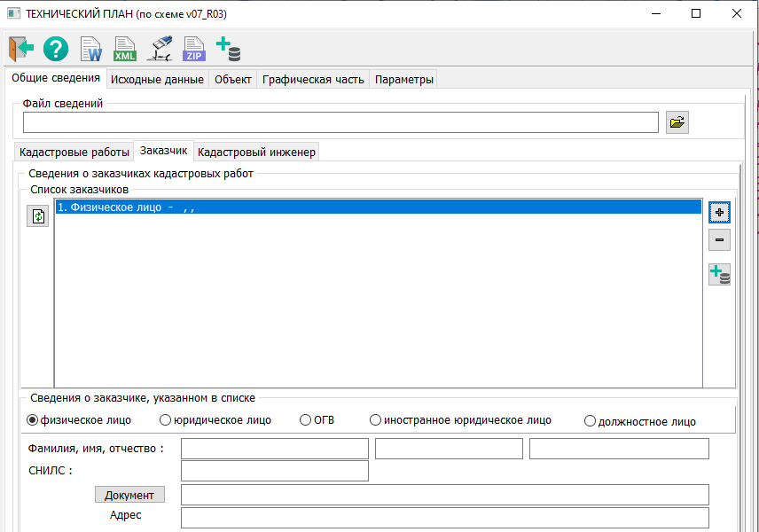Click the exit door icon in toolbar

coord(21,48)
